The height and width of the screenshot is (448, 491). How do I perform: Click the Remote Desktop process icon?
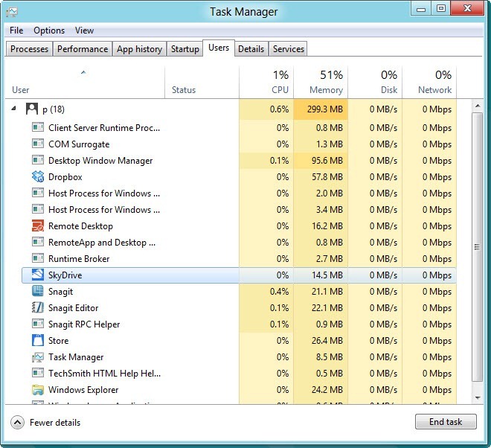click(38, 226)
